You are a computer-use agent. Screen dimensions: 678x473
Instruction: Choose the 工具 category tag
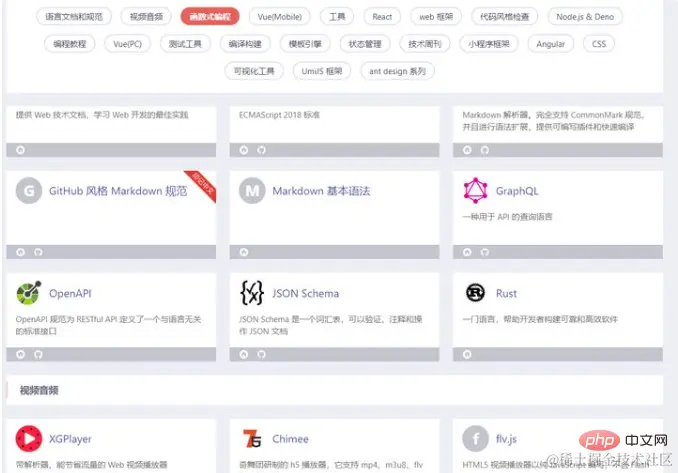pos(337,16)
